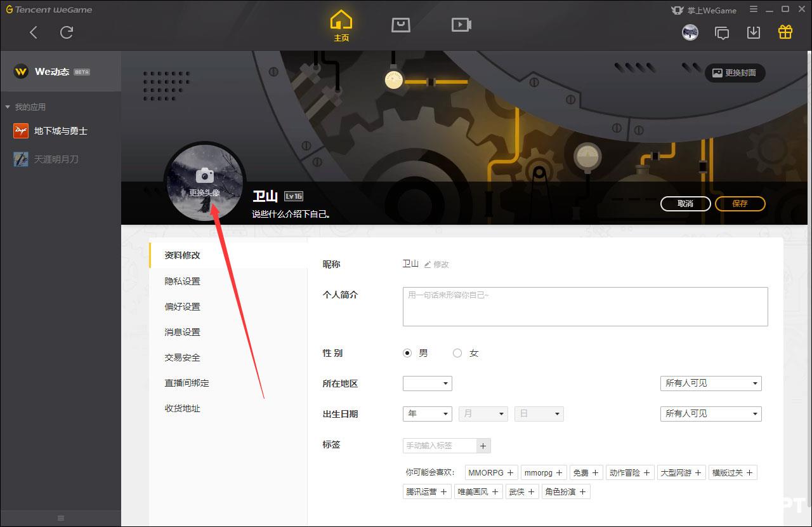812x527 pixels.
Task: Open the store shopping bag icon
Action: coord(401,25)
